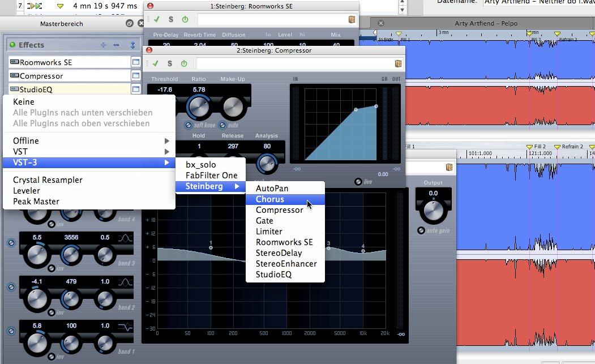Select StereoEnhancer in the Steinberg plugin list
Screen dimensions: 595x364
coord(285,264)
